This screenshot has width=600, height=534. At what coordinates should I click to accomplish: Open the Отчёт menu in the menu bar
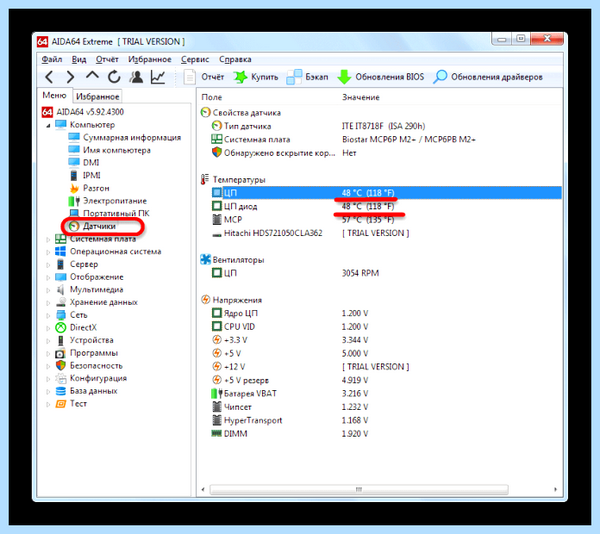click(107, 59)
